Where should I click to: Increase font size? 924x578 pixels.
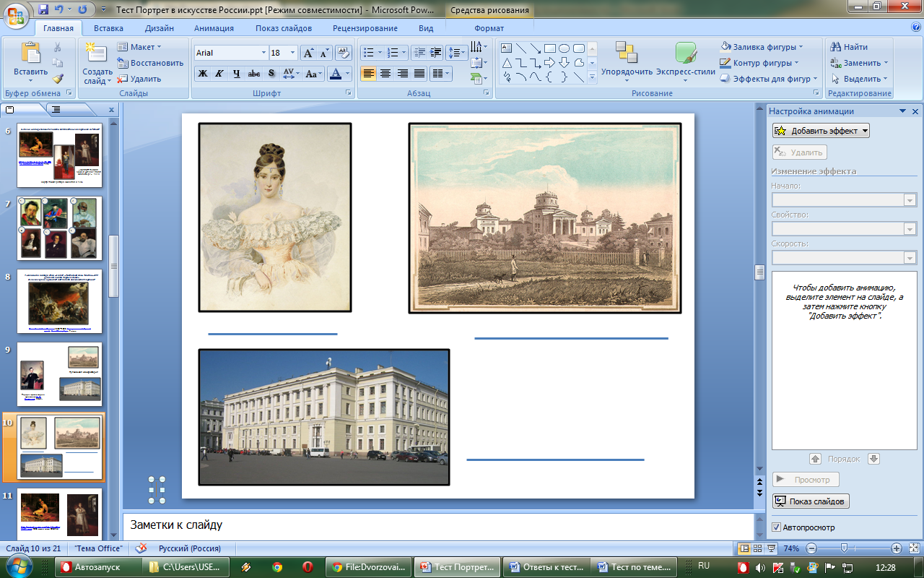[308, 53]
